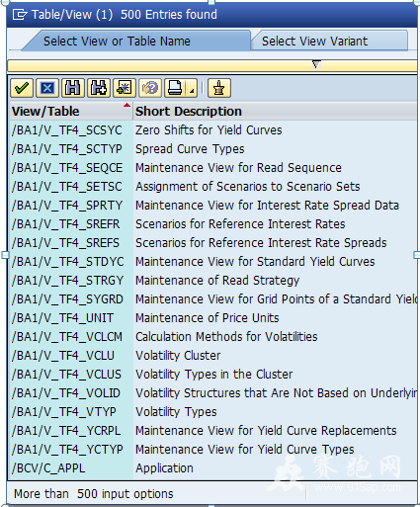Open the hit list dialog title icon

20,15
